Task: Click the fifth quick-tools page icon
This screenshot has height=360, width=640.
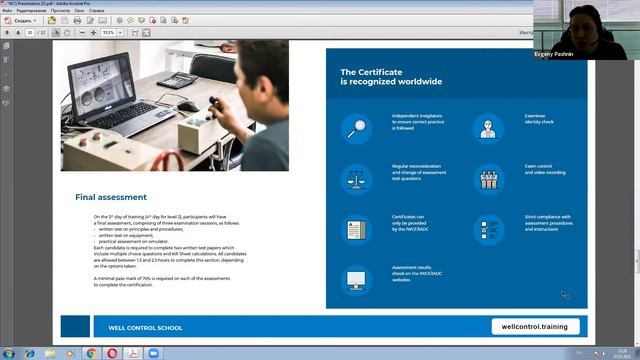Action: coord(163,20)
